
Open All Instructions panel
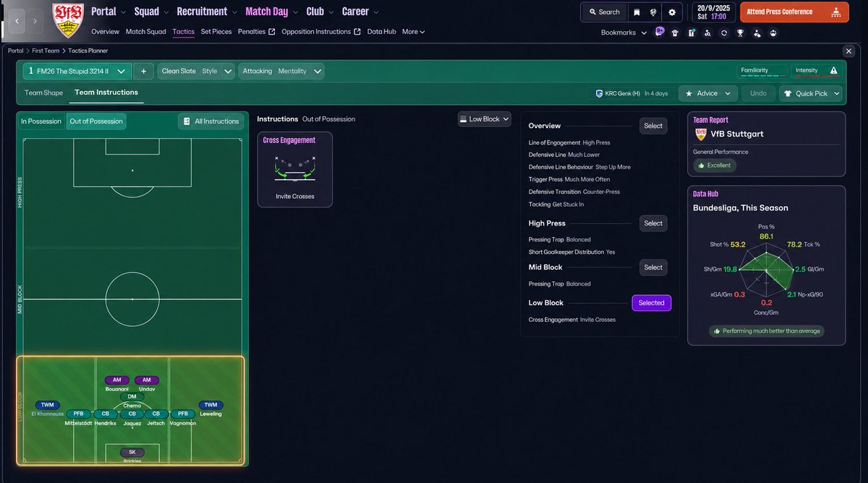point(210,121)
